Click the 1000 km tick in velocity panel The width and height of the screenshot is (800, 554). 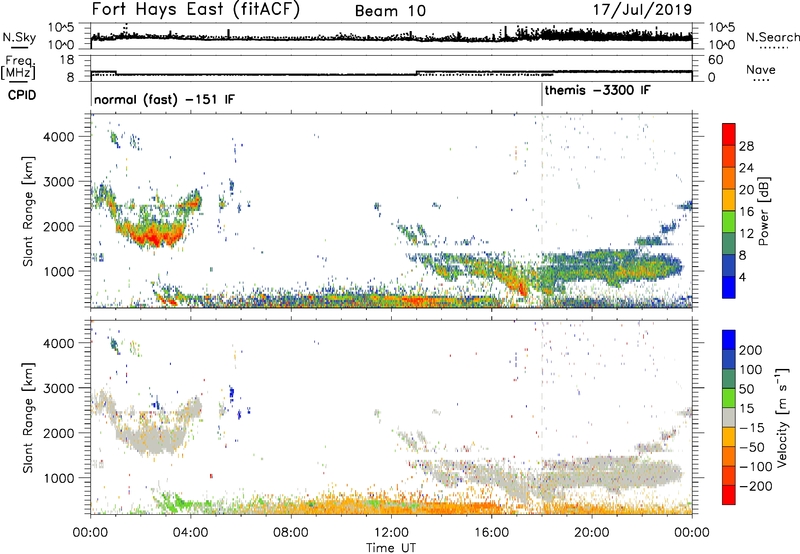[58, 478]
